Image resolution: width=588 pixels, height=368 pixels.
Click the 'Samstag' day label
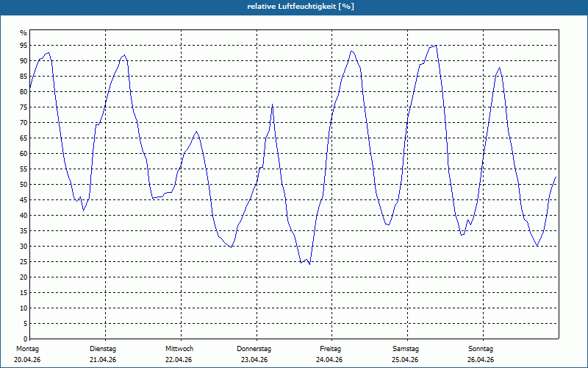[x=406, y=349]
